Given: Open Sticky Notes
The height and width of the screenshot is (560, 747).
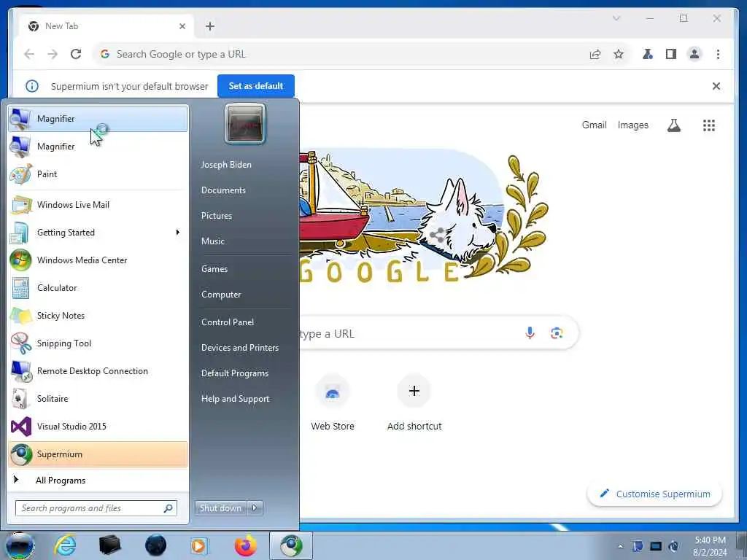Looking at the screenshot, I should [x=98, y=315].
